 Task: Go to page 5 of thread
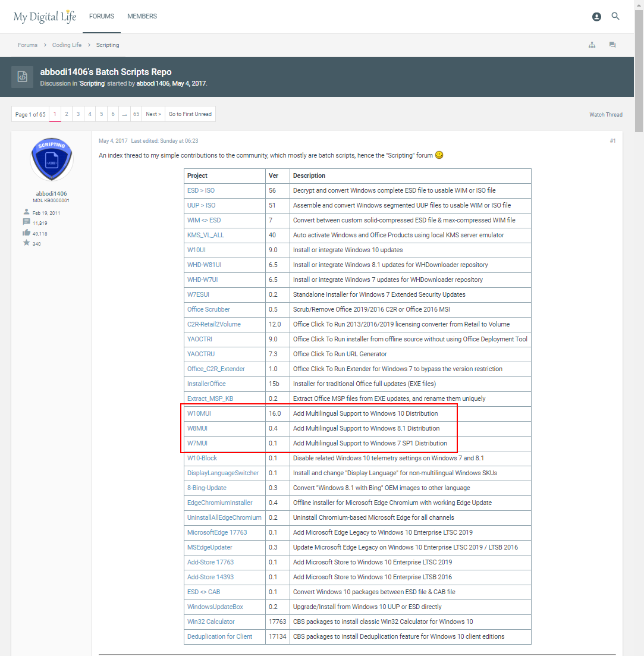pos(101,114)
